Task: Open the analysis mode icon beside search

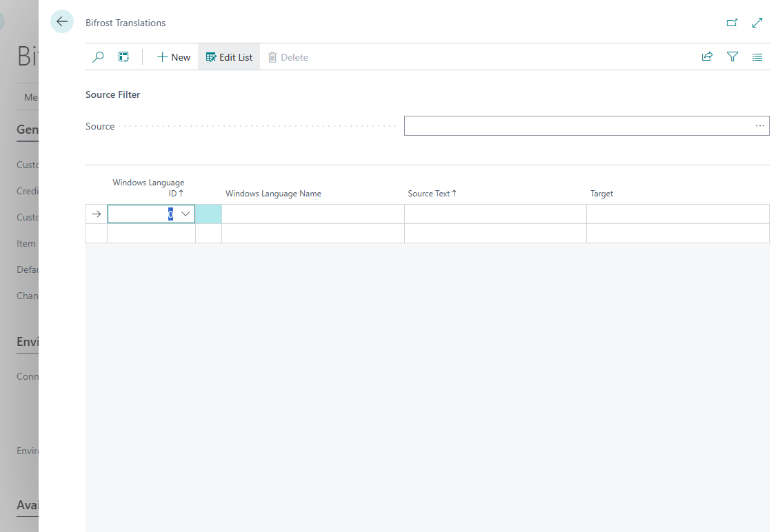Action: 123,57
